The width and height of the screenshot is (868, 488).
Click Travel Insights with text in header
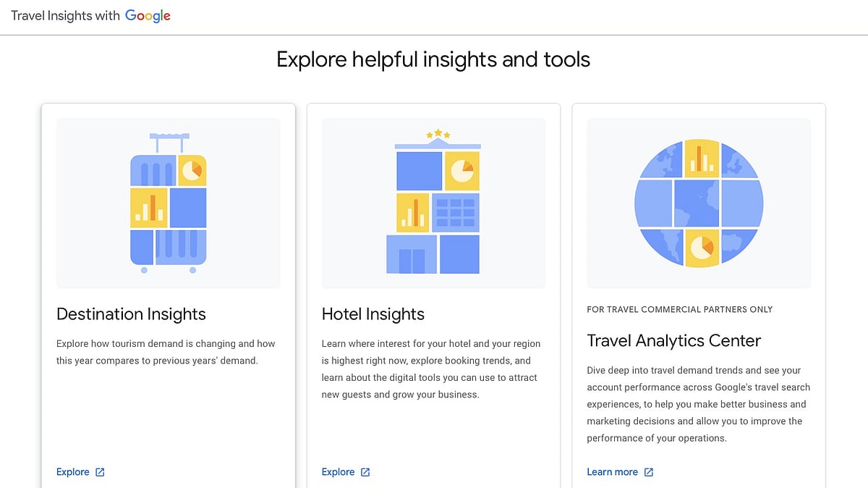click(x=68, y=15)
